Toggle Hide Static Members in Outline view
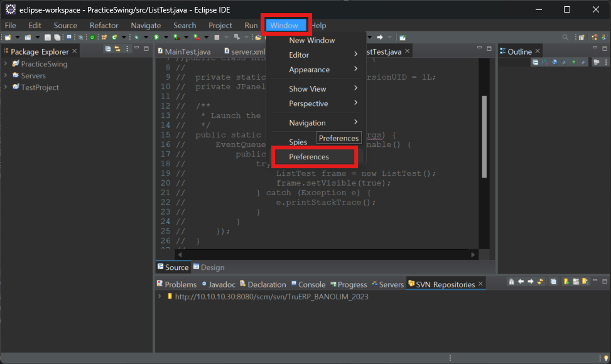611x364 pixels. click(x=564, y=62)
